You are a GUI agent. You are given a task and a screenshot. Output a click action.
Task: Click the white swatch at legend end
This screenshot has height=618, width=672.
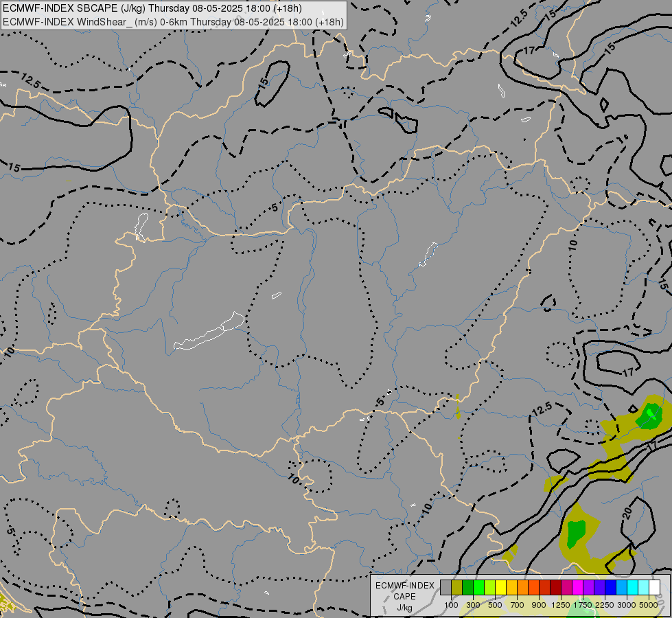click(654, 587)
